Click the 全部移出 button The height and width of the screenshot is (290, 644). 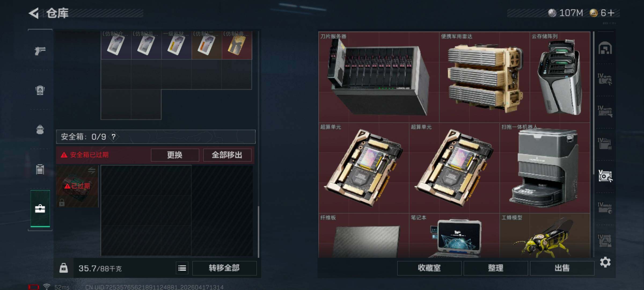227,155
